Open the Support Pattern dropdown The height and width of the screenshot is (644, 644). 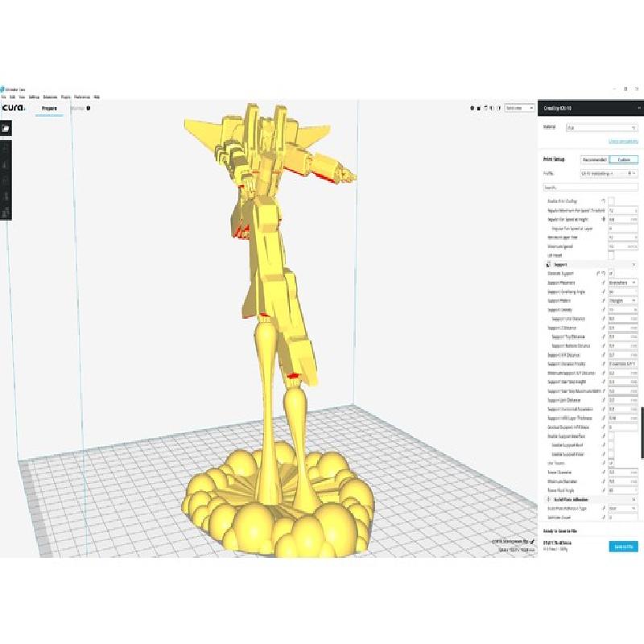click(623, 300)
